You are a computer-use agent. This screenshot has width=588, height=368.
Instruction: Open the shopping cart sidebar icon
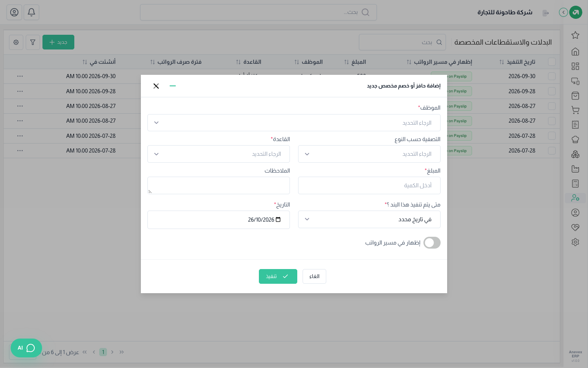click(x=575, y=110)
